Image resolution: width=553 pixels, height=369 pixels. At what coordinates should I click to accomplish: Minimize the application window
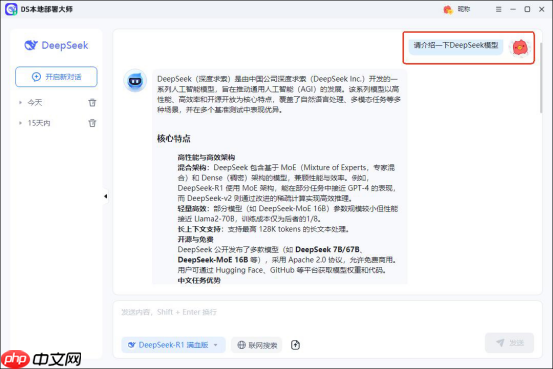pos(513,10)
